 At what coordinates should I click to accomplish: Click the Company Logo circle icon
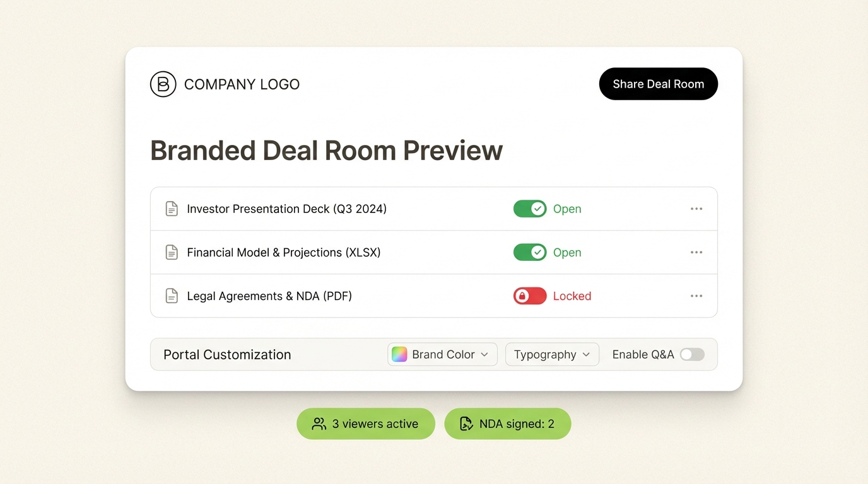click(163, 84)
